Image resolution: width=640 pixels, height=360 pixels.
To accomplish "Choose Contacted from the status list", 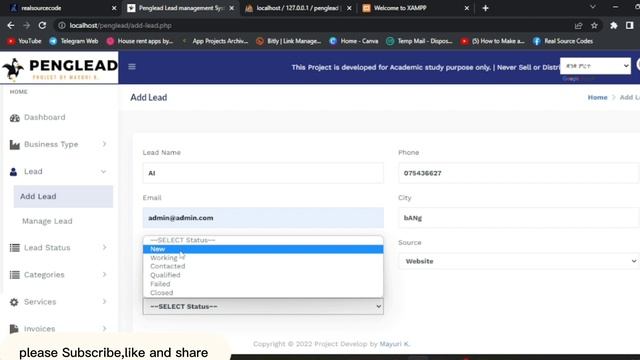I will (x=263, y=266).
